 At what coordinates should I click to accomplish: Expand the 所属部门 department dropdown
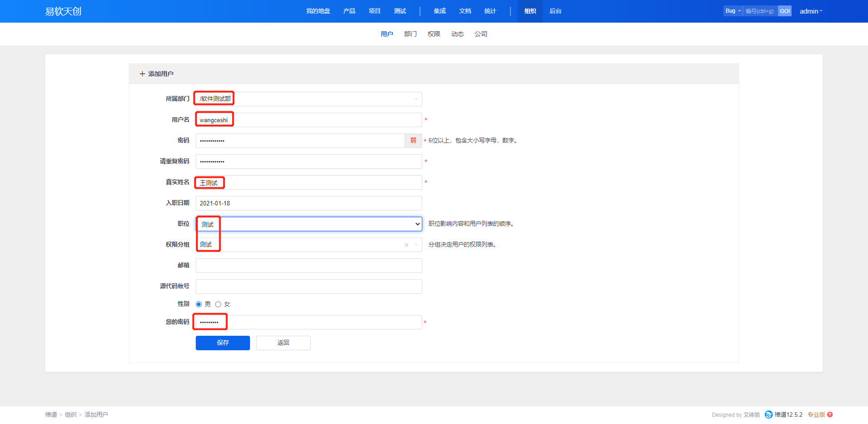[x=416, y=99]
